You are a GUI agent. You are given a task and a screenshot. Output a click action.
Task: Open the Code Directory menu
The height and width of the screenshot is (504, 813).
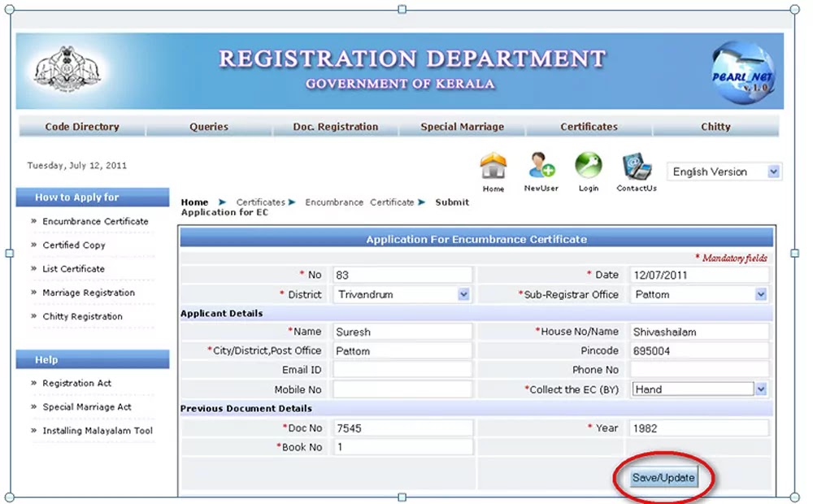tap(81, 127)
